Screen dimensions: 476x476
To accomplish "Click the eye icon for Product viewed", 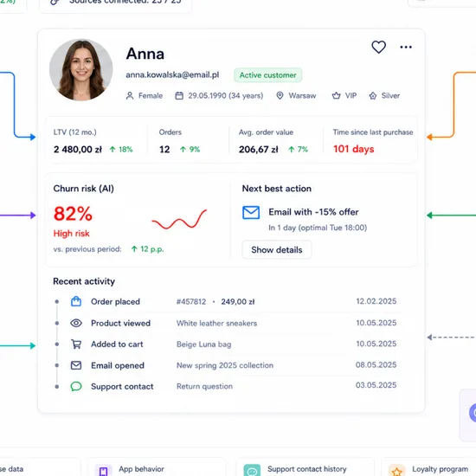I will (76, 323).
